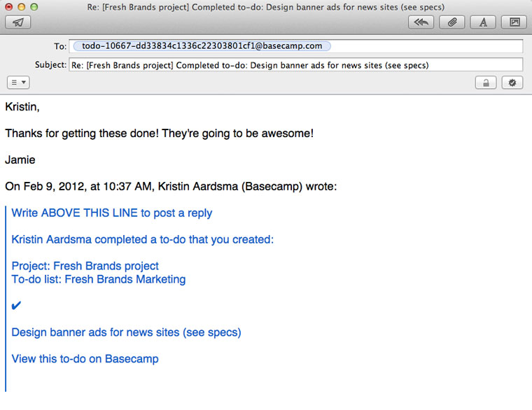Screen dimensions: 532x410
Task: Send the message with the paper plane button
Action: [x=17, y=22]
